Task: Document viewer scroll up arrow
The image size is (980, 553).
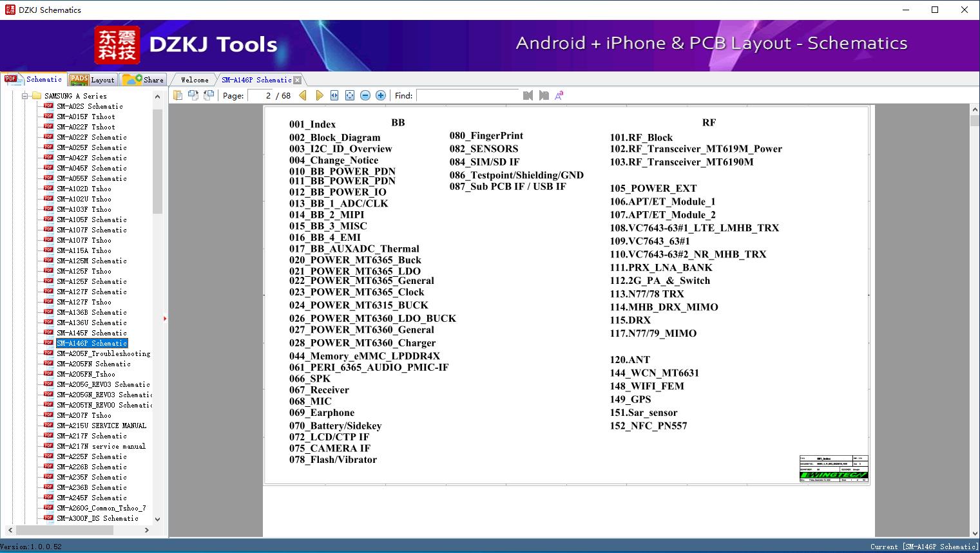Action: [975, 110]
